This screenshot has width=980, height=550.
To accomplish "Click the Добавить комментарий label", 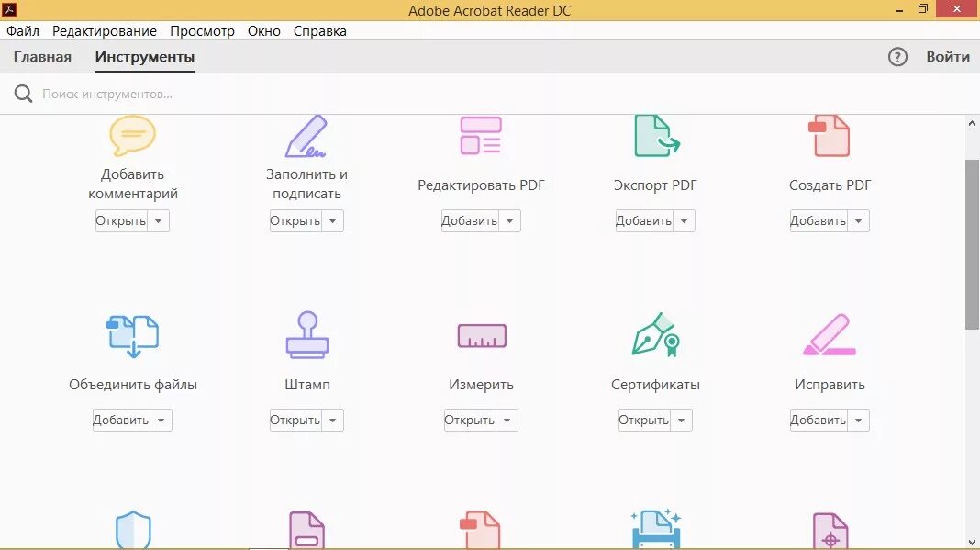I will pyautogui.click(x=132, y=184).
